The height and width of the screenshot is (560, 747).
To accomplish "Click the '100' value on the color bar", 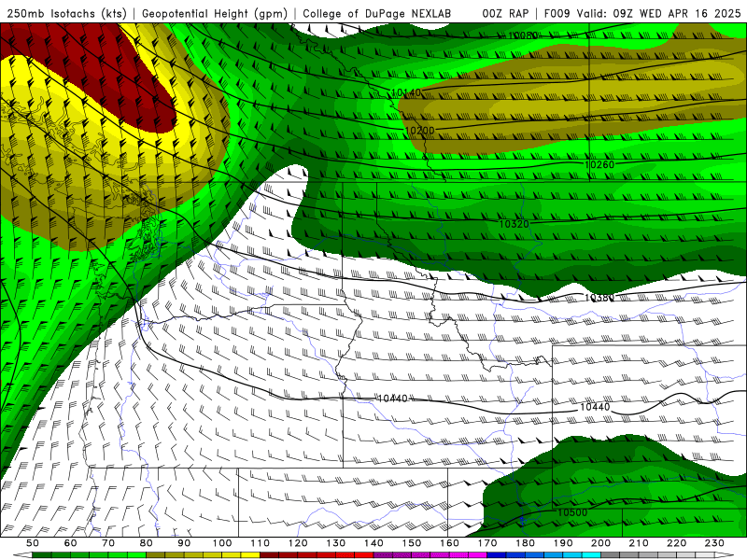I will coord(222,543).
